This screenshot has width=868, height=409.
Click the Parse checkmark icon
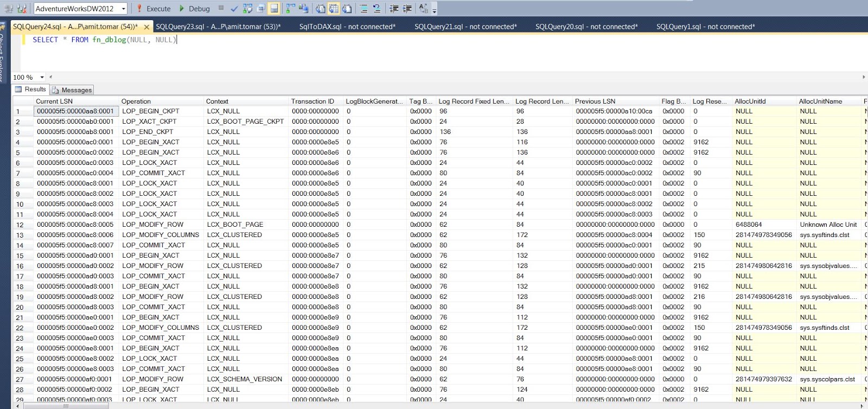pos(234,8)
